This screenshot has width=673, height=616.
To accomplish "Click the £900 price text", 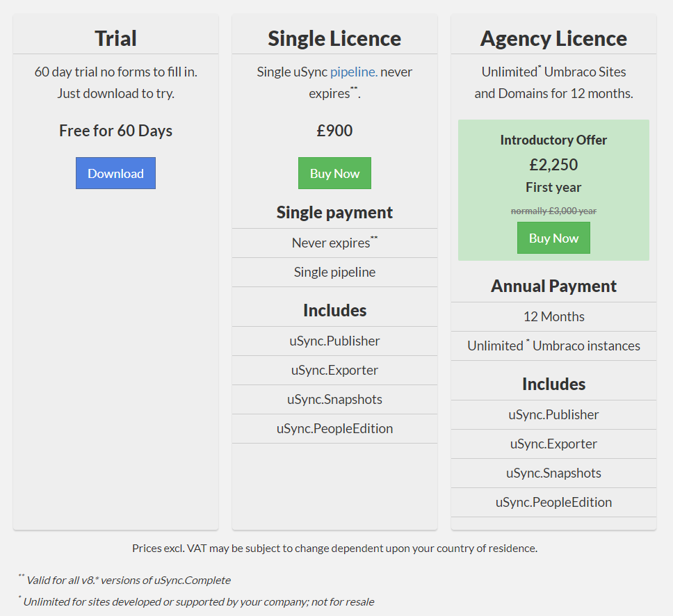I will click(334, 130).
